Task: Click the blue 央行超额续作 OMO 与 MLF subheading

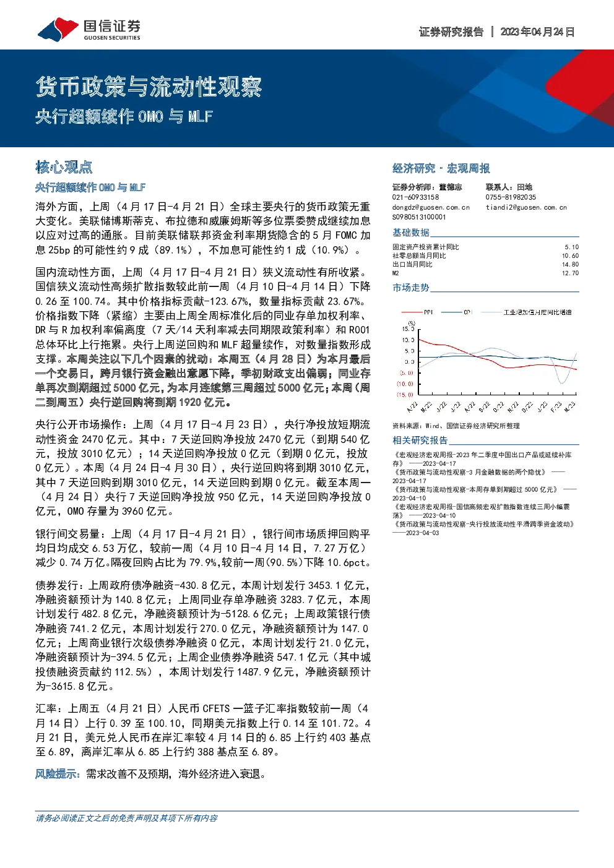Action: tap(90, 187)
